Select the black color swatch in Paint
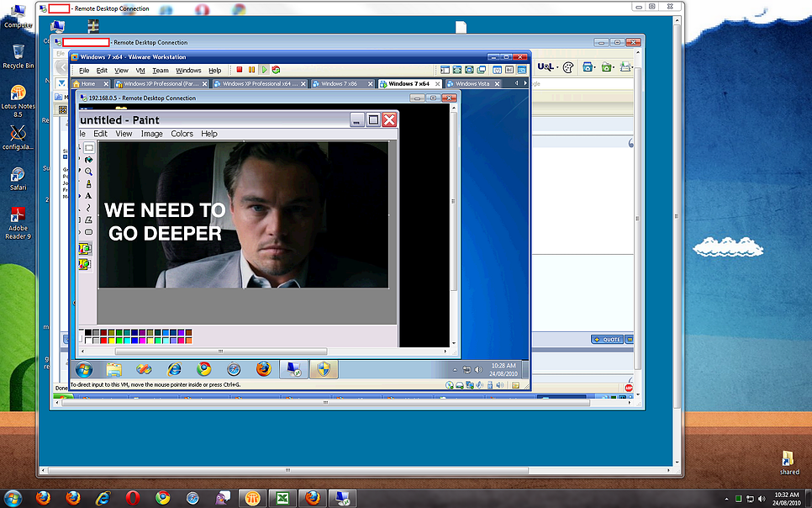 tap(88, 333)
